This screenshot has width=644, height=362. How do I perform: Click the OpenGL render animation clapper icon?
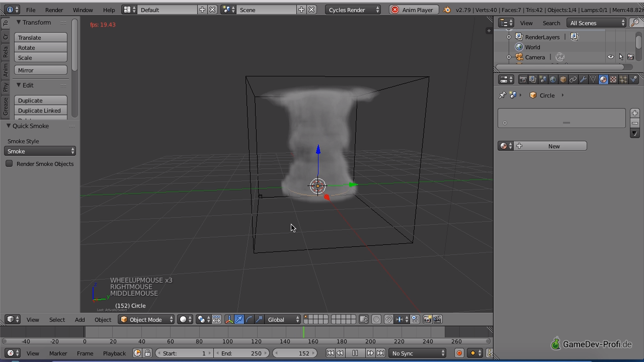click(x=437, y=319)
